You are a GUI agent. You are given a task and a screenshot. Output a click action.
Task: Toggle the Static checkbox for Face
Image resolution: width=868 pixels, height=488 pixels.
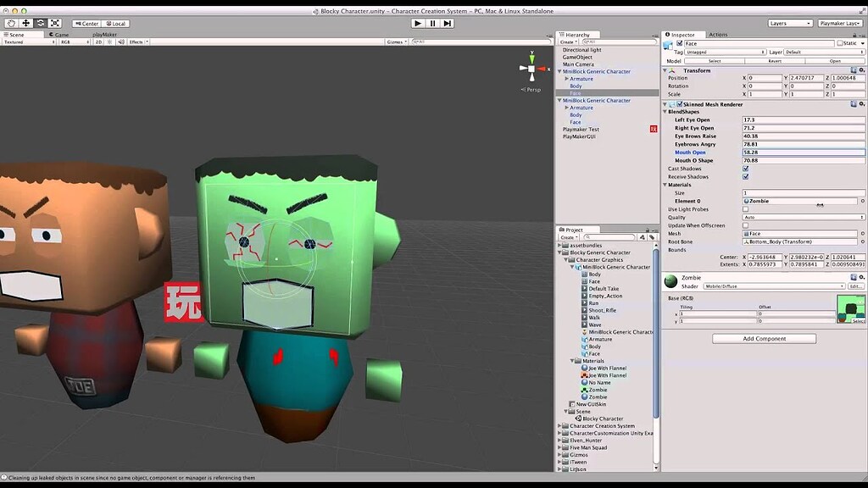841,43
